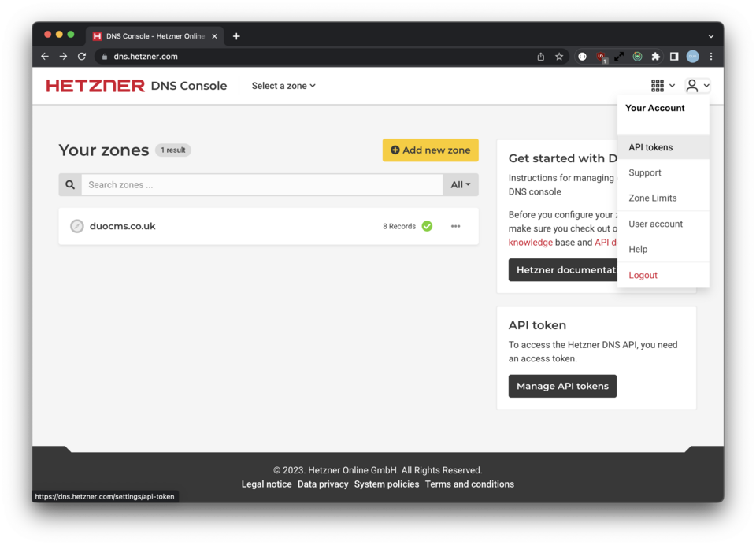
Task: Open the Chrome profile avatar
Action: [x=692, y=57]
